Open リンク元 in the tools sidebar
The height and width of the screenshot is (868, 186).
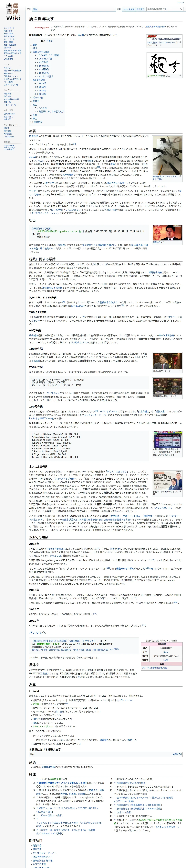tap(7, 68)
